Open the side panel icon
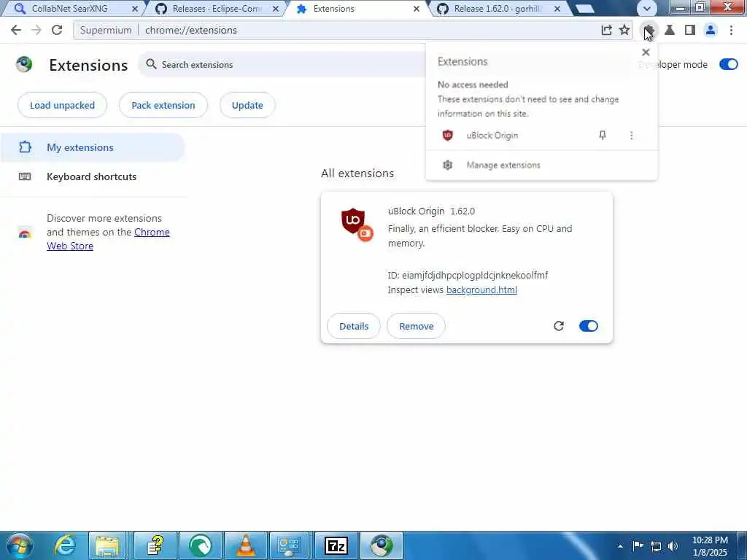 tap(690, 30)
